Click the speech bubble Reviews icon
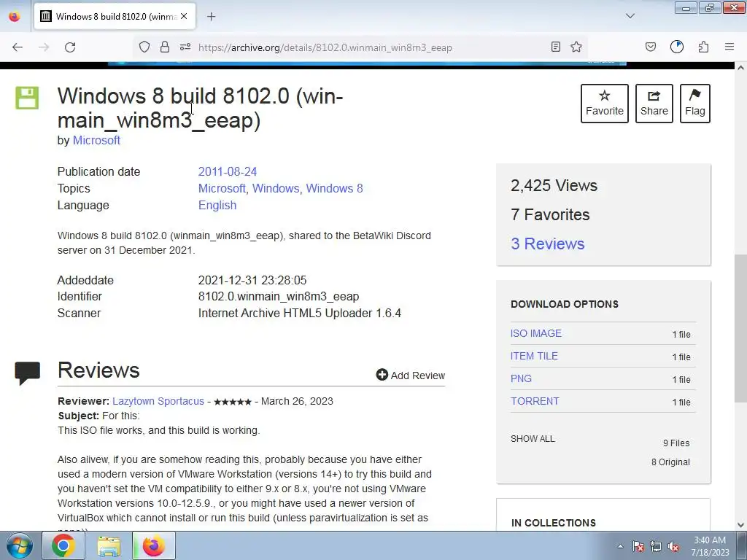Screen dimensions: 747x560 tap(28, 373)
